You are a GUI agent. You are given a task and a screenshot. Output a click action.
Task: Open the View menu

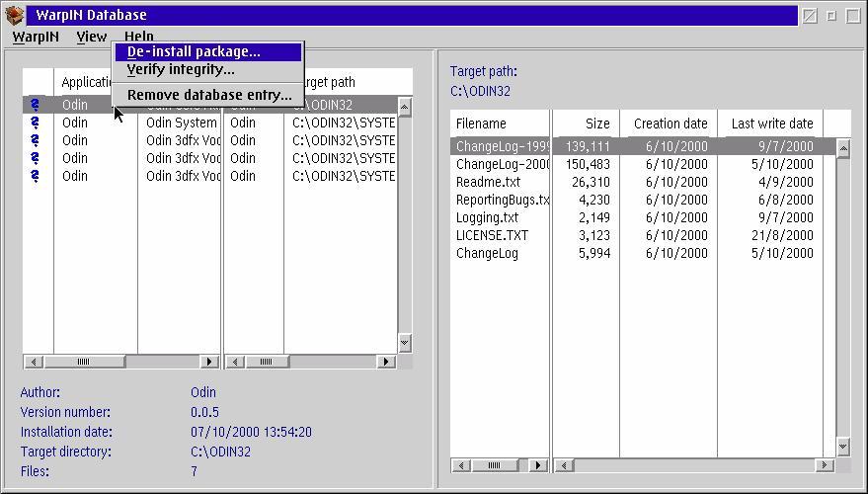(91, 38)
